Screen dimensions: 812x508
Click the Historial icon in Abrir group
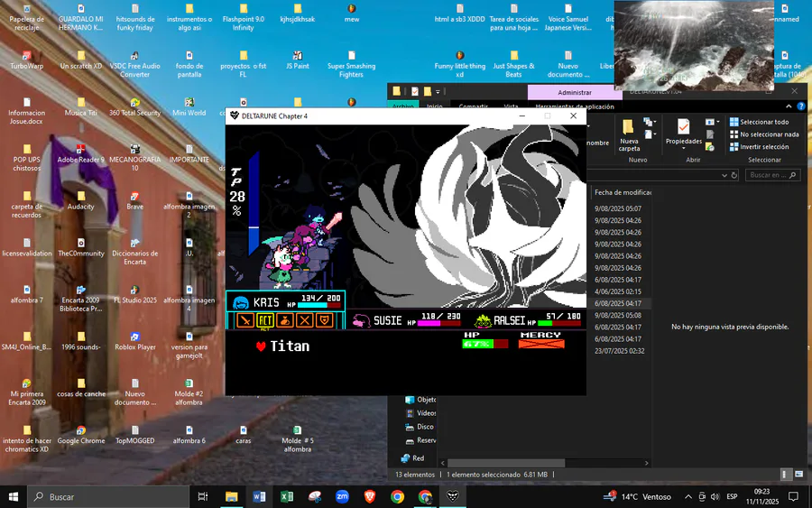(x=710, y=147)
